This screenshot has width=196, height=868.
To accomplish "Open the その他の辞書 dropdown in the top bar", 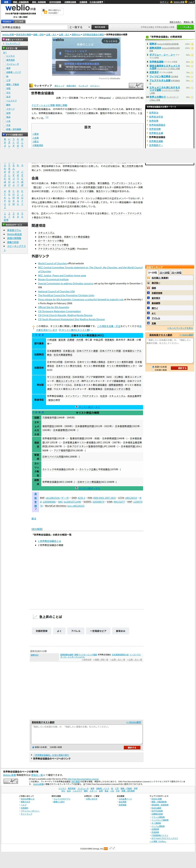I will pyautogui.click(x=96, y=2).
